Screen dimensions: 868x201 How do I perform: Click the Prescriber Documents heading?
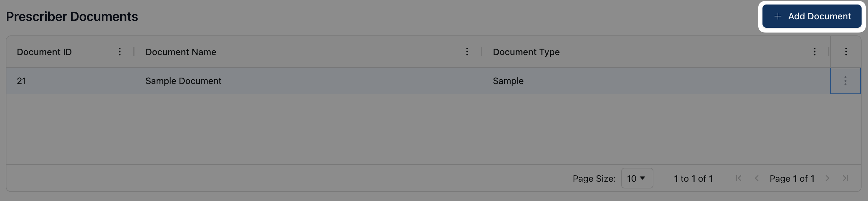(72, 16)
